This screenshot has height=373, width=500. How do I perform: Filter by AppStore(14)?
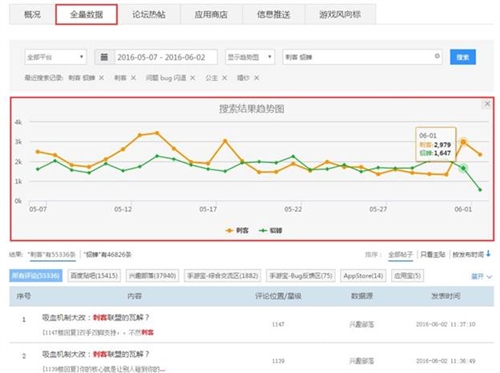click(363, 276)
